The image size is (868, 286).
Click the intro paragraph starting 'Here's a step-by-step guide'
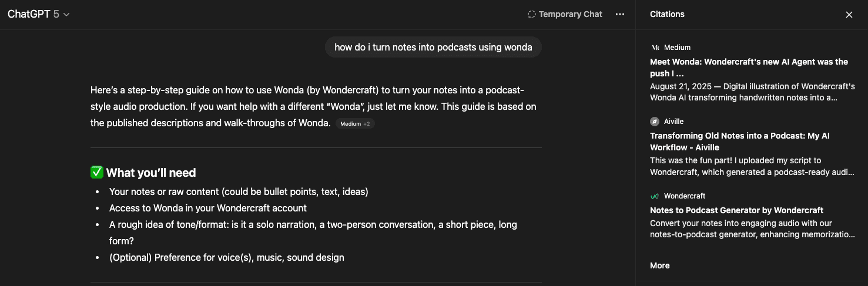[x=313, y=107]
